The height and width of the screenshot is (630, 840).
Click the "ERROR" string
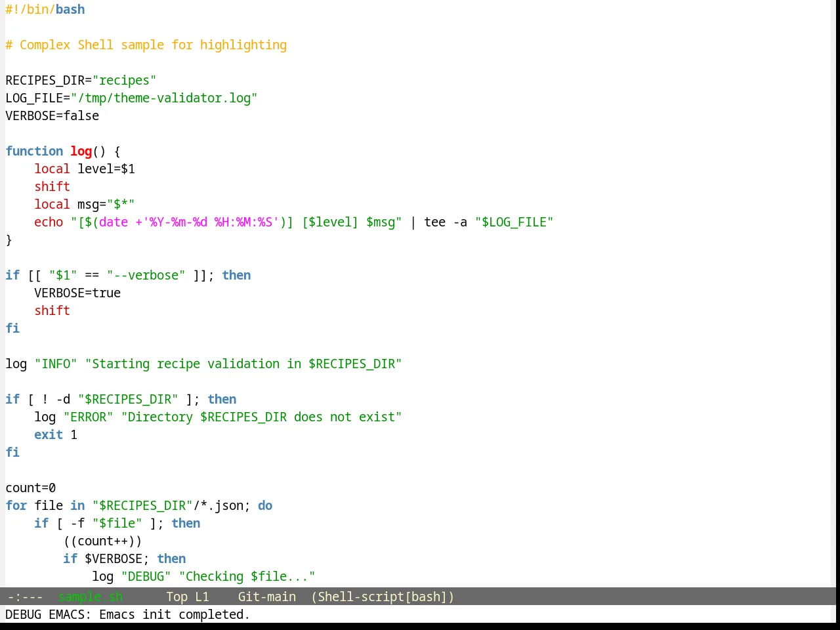[89, 417]
